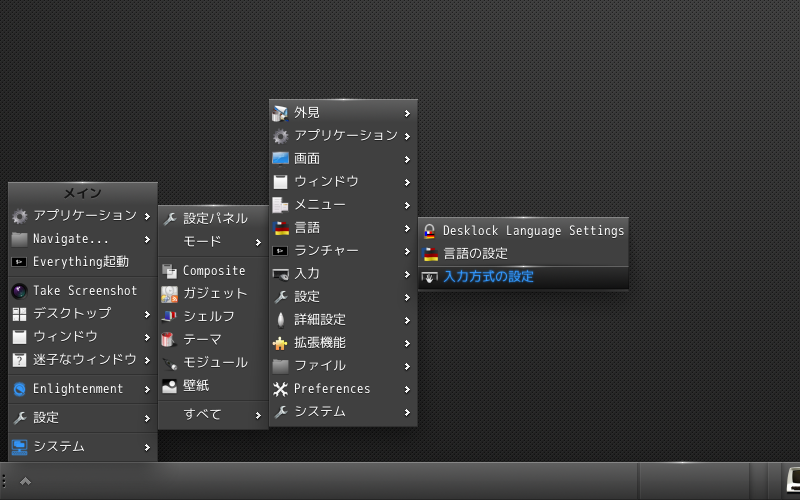Image resolution: width=800 pixels, height=500 pixels.
Task: Click the flag icon beside 言語
Action: coord(280,228)
